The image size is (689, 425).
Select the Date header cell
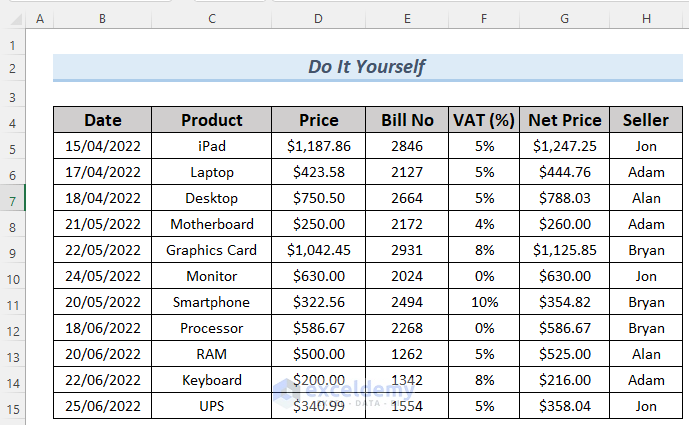tap(103, 120)
